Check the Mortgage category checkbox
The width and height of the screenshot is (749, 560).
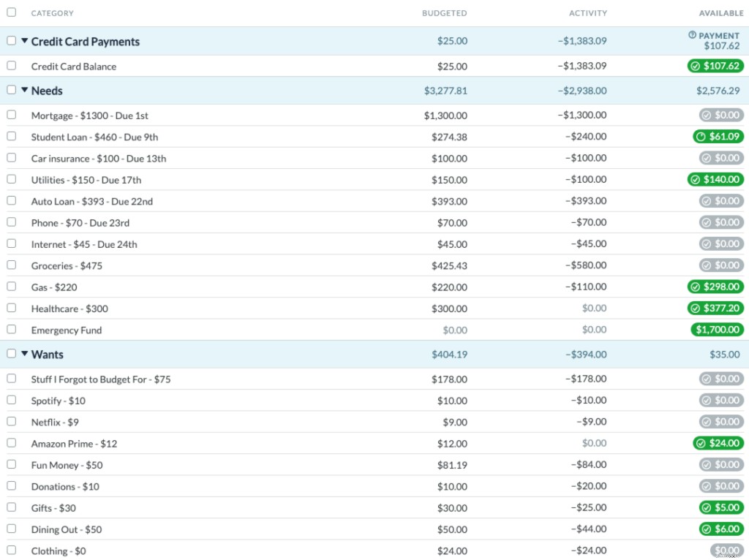pyautogui.click(x=11, y=115)
